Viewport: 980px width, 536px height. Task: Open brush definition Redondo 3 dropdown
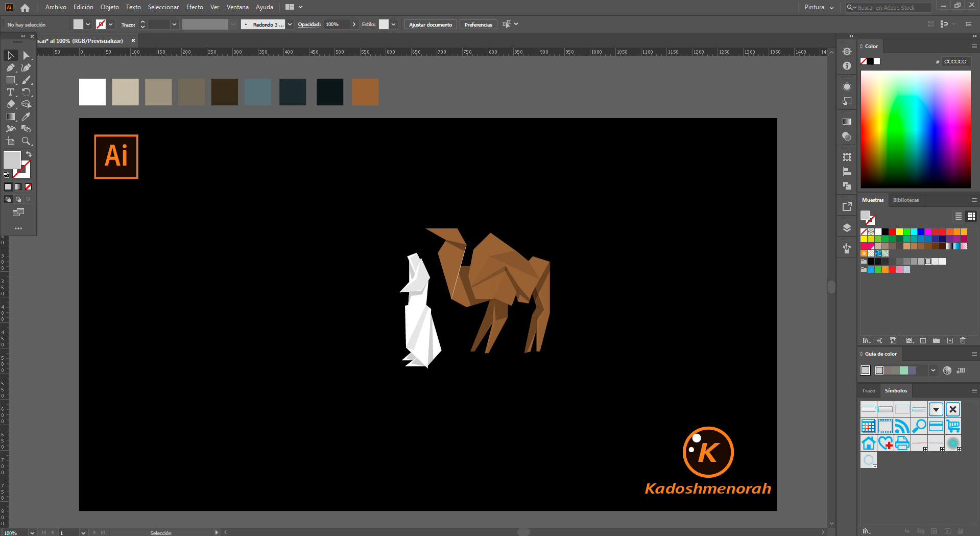point(290,24)
